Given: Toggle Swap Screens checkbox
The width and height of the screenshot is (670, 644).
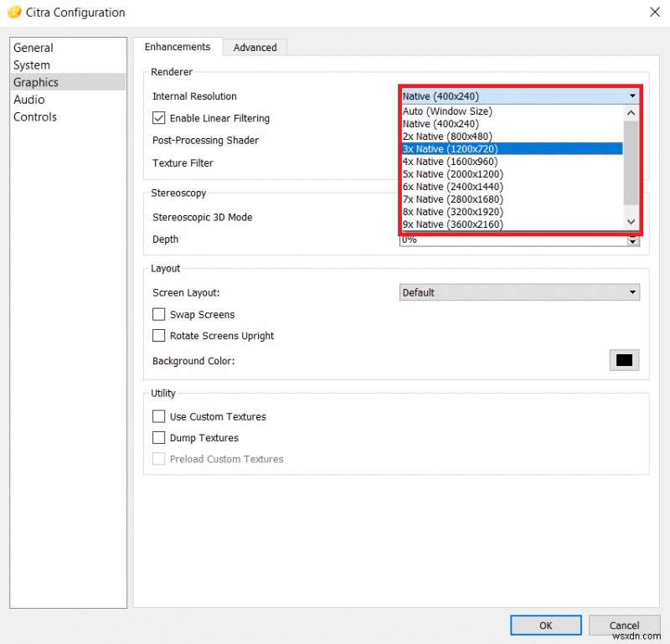Looking at the screenshot, I should point(159,315).
